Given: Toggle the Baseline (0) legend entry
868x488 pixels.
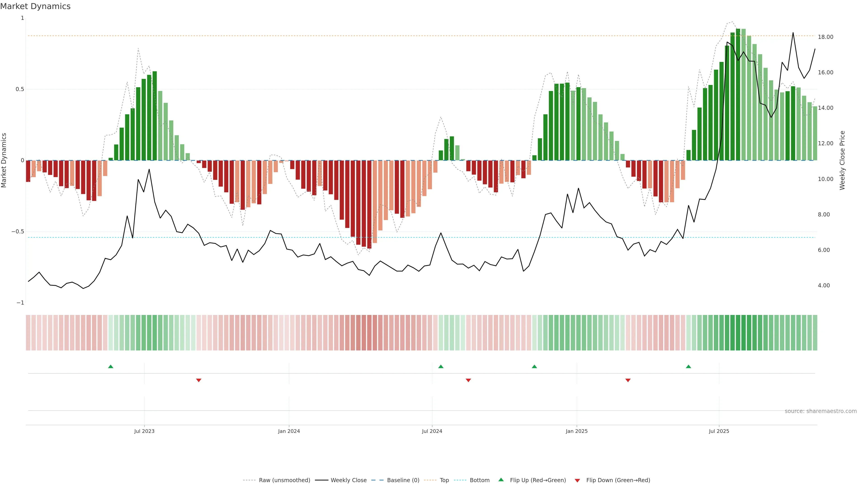Looking at the screenshot, I should click(x=403, y=480).
